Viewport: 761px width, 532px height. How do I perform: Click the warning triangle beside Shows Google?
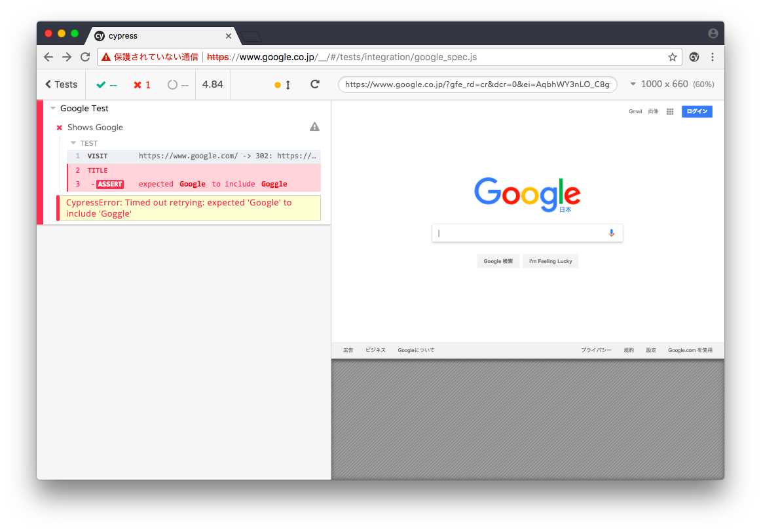pyautogui.click(x=314, y=127)
